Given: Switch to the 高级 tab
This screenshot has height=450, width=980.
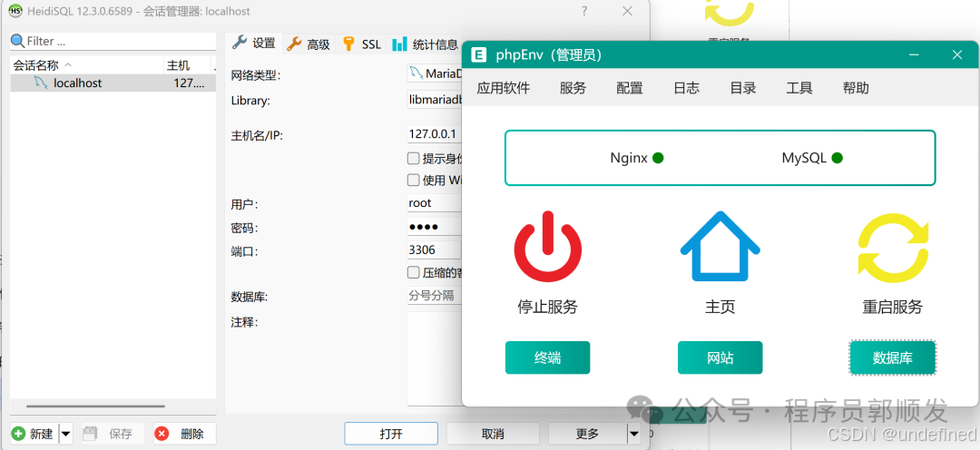Looking at the screenshot, I should 309,44.
